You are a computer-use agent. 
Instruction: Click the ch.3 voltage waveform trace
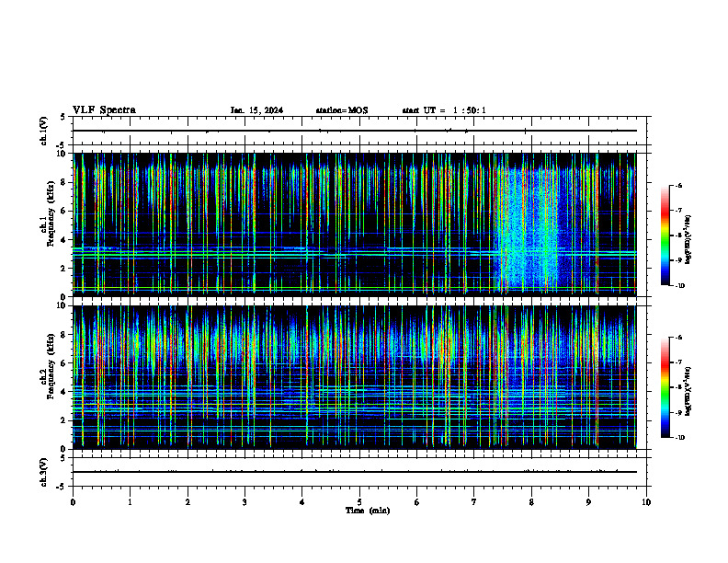point(355,472)
